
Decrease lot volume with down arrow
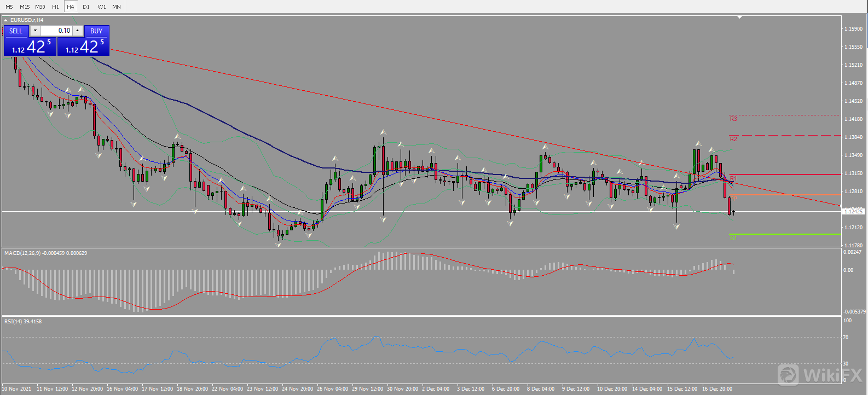click(35, 31)
